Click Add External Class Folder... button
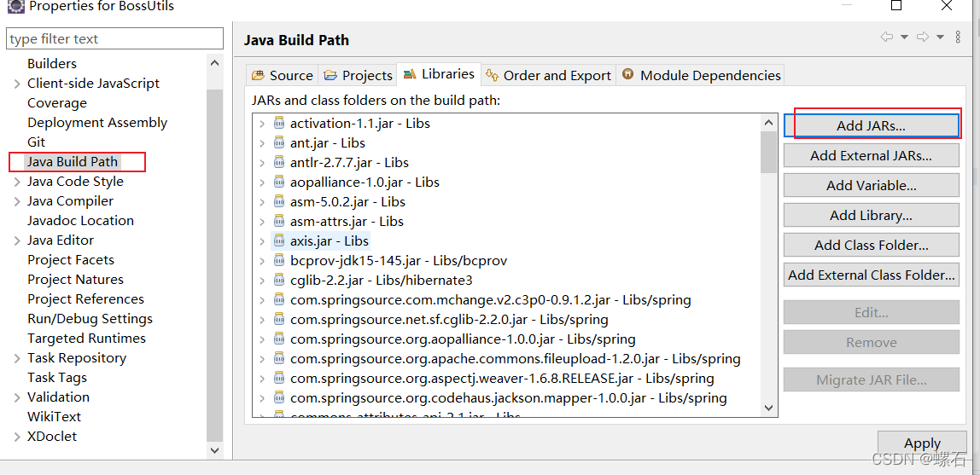Screen dimensions: 980x475 click(872, 275)
